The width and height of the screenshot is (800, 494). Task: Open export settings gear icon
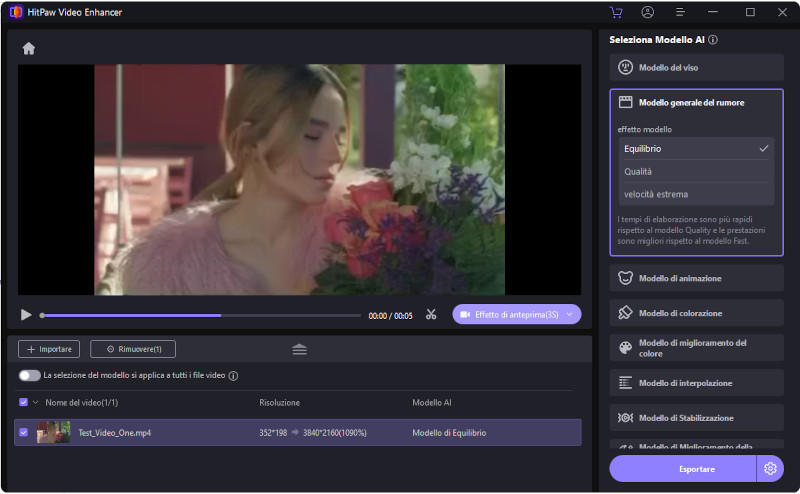tap(770, 468)
